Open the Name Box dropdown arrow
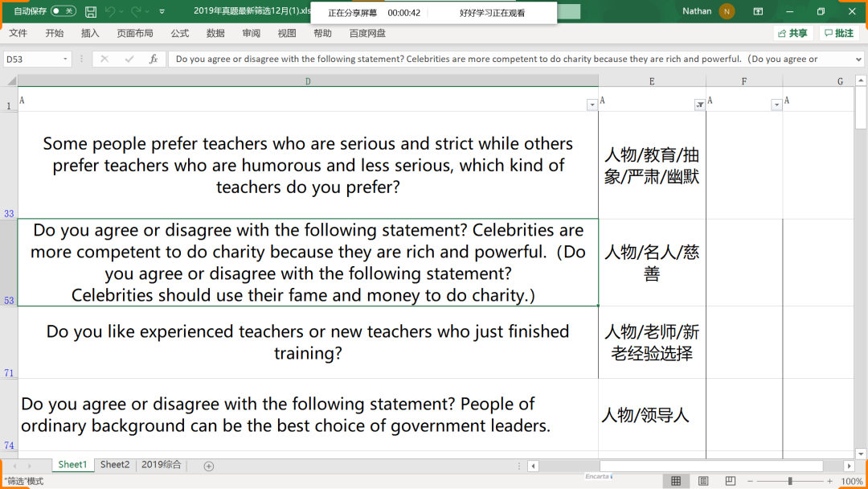The image size is (868, 489). 65,59
